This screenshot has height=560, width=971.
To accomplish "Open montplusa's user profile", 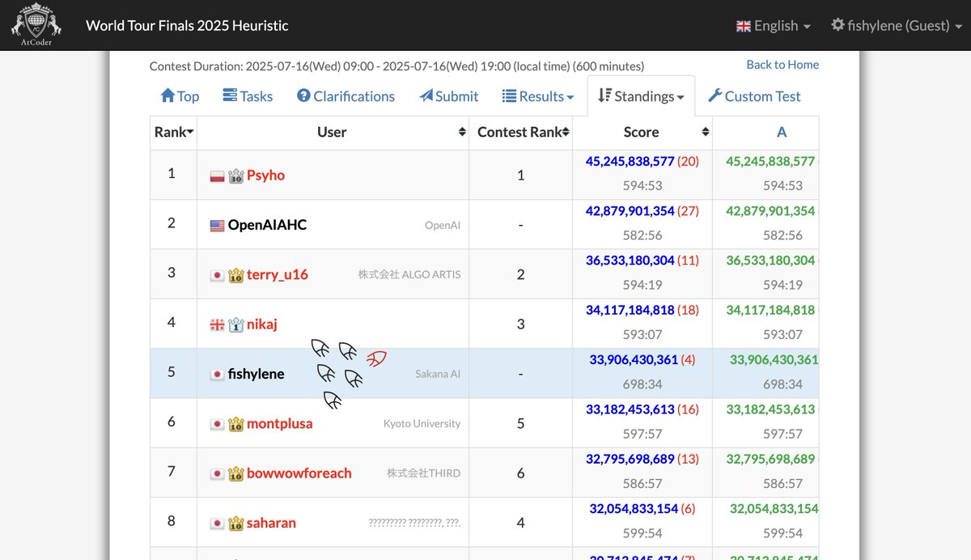I will [x=279, y=423].
